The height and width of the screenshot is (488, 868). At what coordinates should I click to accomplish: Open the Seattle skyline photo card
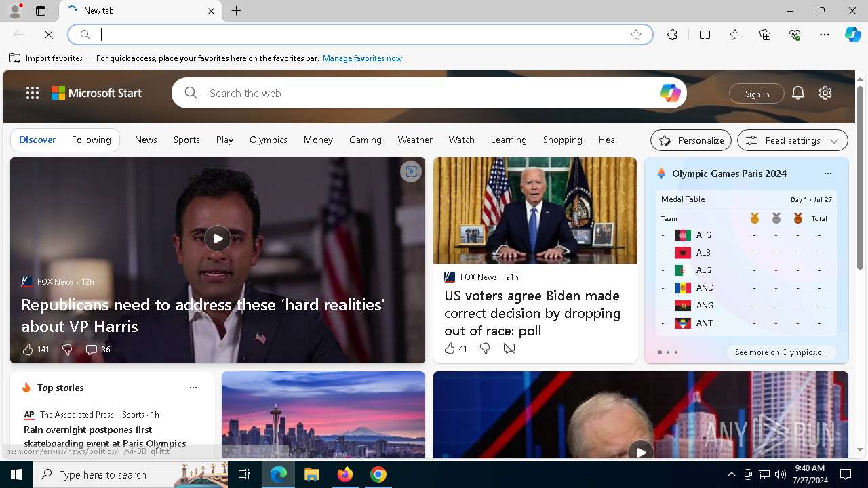click(323, 415)
